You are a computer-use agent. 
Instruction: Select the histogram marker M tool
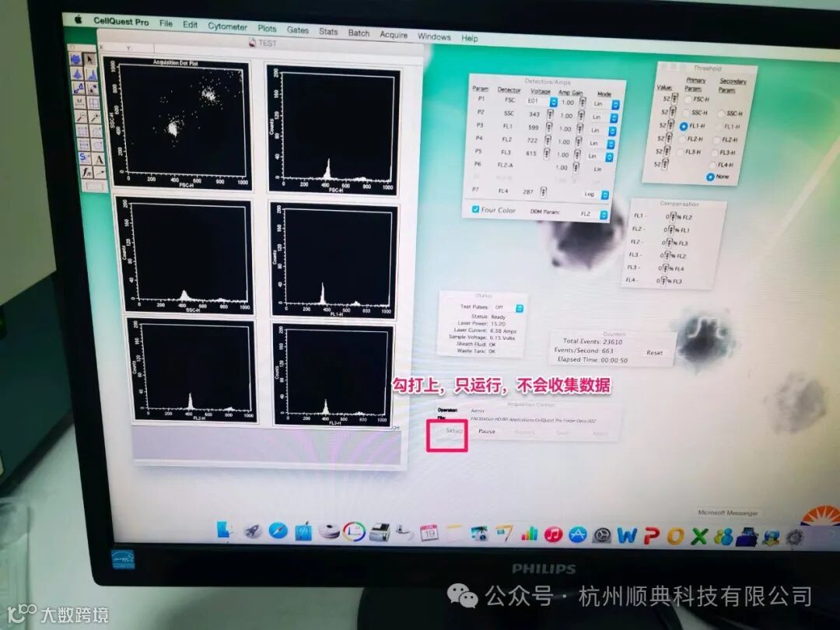tap(80, 103)
